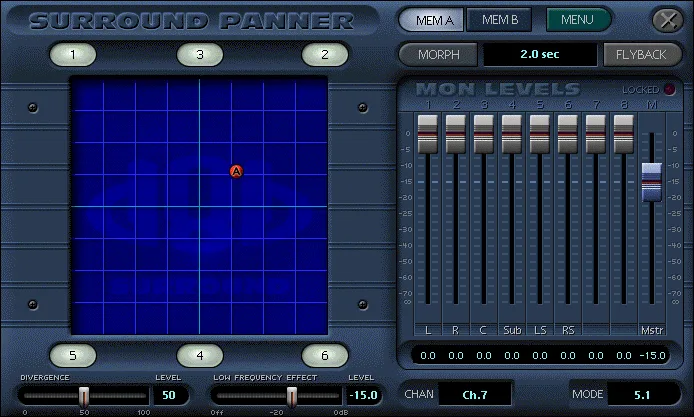694x417 pixels.
Task: Select speaker output 1 button
Action: coord(73,54)
